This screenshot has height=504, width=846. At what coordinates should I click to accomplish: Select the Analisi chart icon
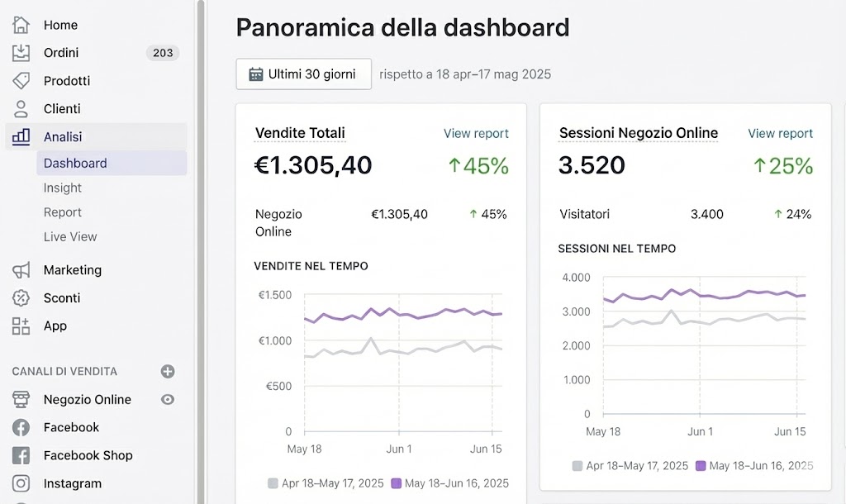point(21,136)
